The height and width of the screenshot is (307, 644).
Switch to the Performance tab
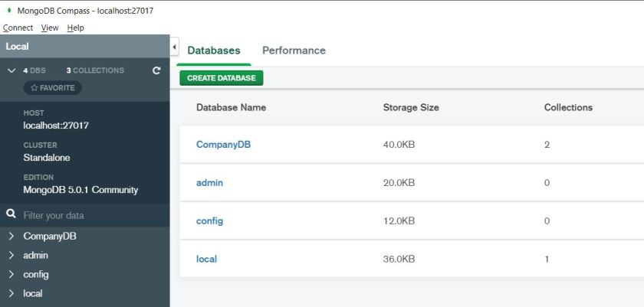coord(294,51)
